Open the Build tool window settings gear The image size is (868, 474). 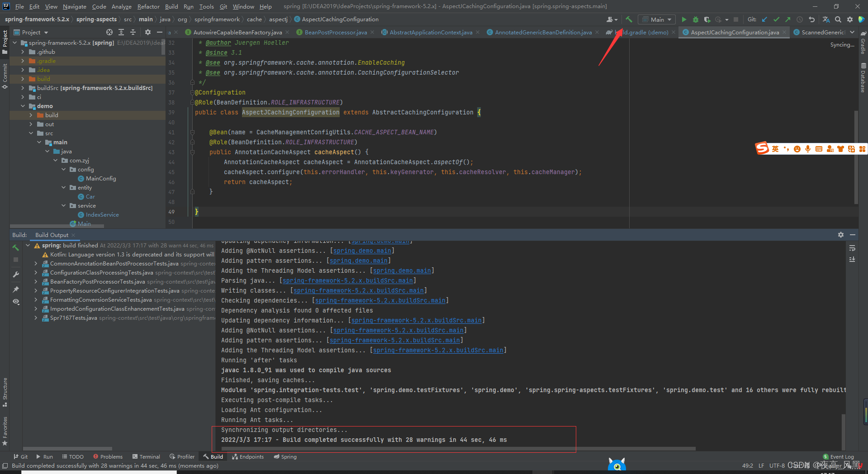(x=841, y=235)
